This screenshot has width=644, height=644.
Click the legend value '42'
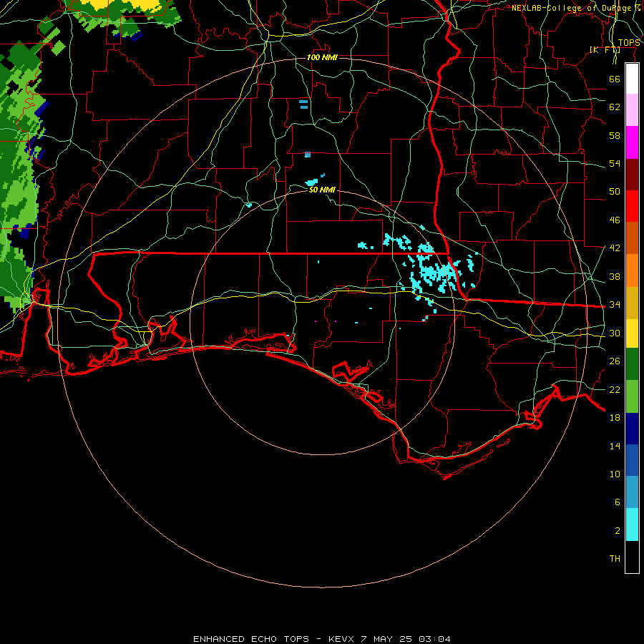[615, 248]
